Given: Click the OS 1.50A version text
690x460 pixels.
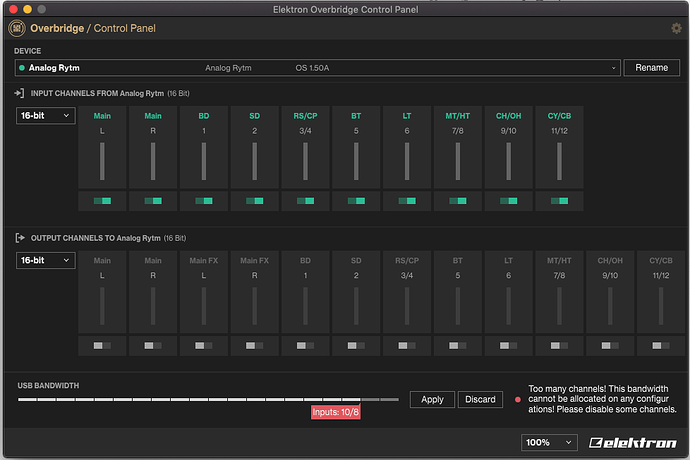Looking at the screenshot, I should pyautogui.click(x=312, y=68).
